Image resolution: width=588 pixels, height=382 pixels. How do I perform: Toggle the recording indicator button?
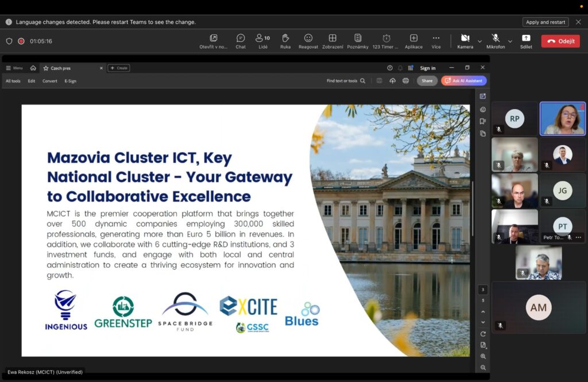click(21, 41)
